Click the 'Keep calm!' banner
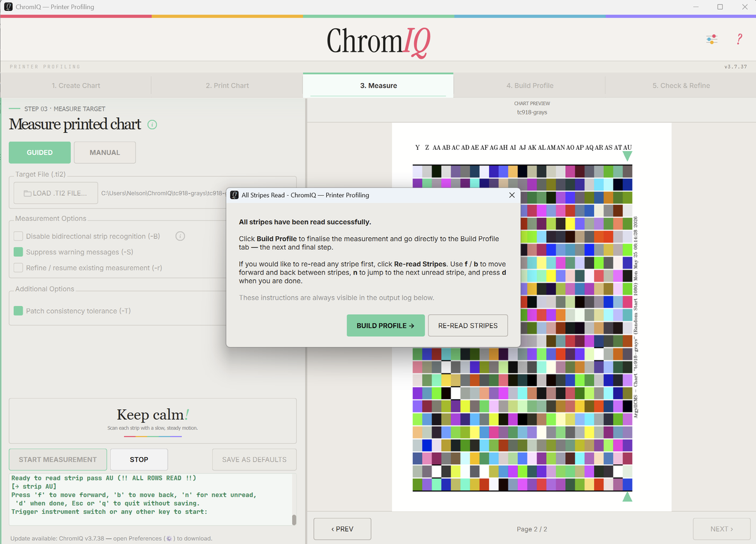 point(152,421)
